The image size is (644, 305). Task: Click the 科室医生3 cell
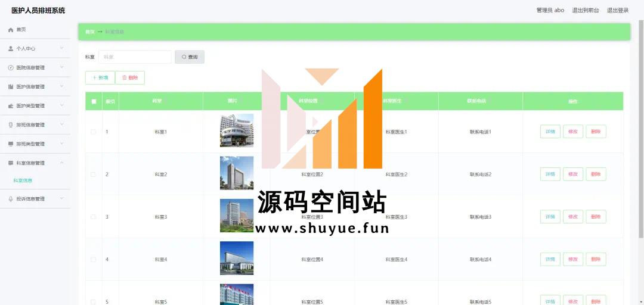[x=397, y=217]
